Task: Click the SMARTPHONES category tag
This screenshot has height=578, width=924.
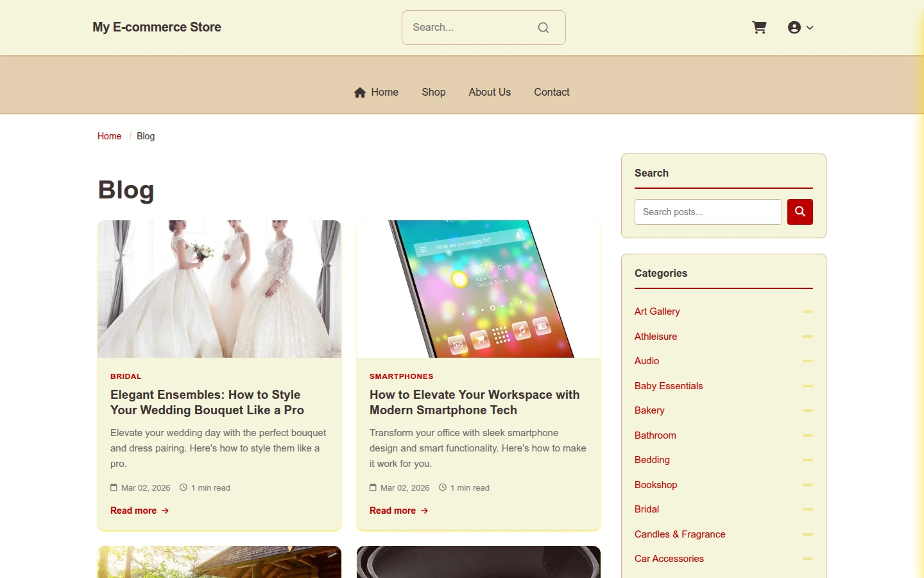Action: point(402,376)
